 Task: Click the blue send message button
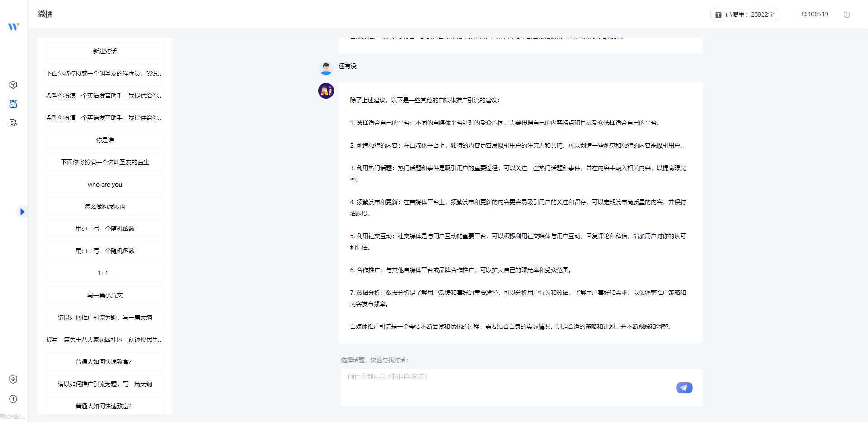pos(684,388)
